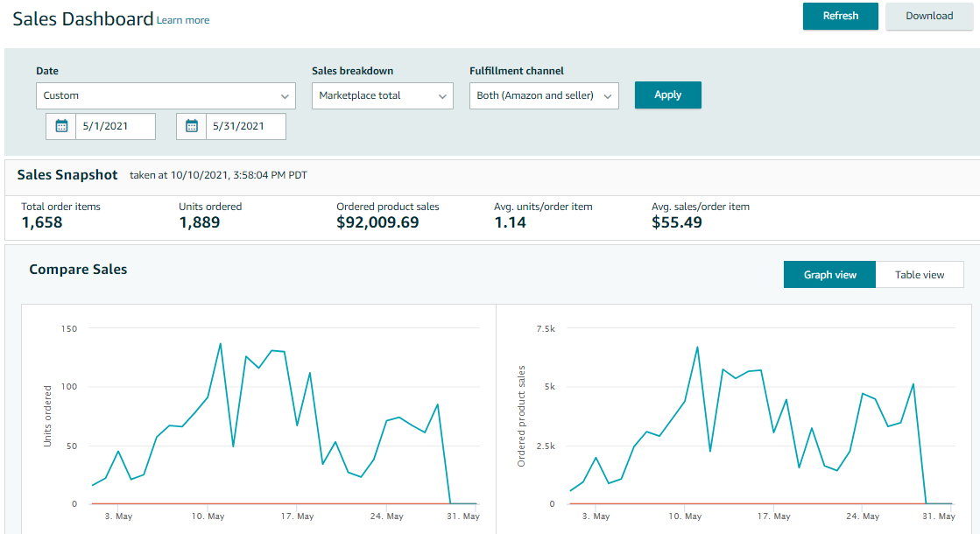This screenshot has width=980, height=534.
Task: Open the start date calendar picker icon
Action: click(61, 126)
